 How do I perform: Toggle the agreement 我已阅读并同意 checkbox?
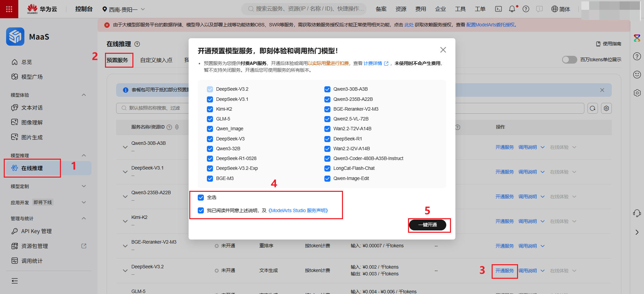click(x=201, y=210)
